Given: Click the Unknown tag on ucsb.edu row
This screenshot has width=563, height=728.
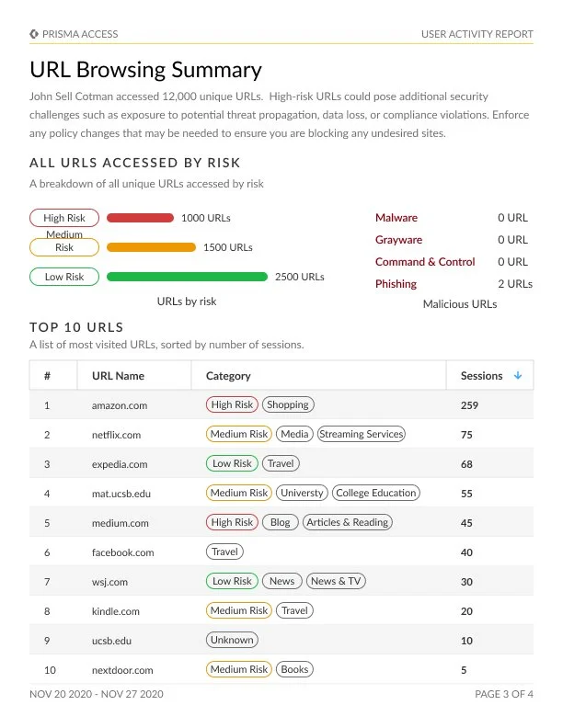Looking at the screenshot, I should click(x=232, y=640).
